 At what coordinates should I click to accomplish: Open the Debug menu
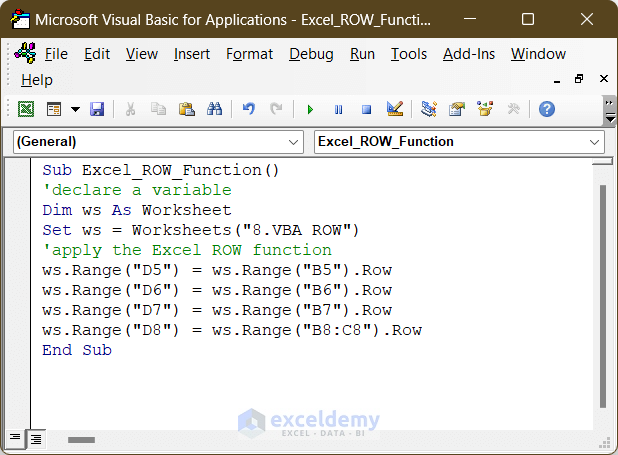point(311,54)
